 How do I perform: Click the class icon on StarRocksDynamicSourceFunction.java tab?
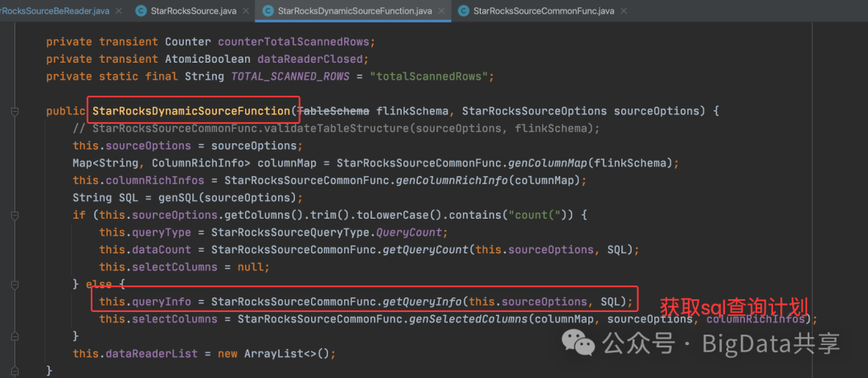point(268,10)
